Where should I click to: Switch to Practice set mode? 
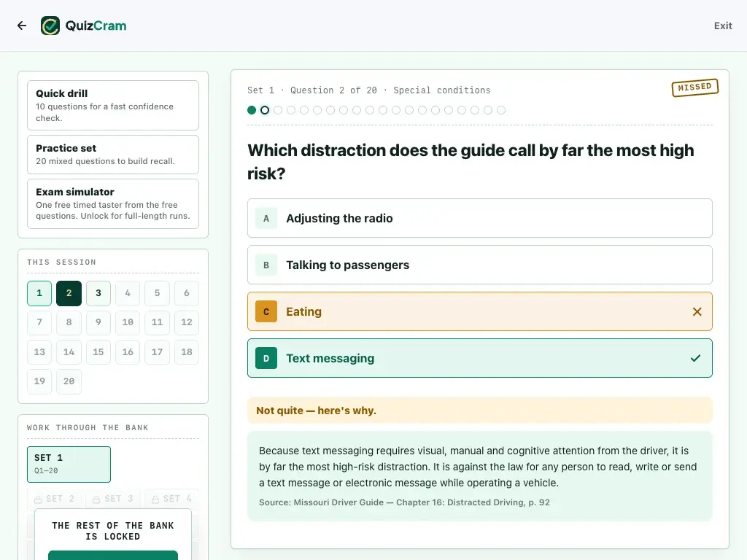(113, 155)
